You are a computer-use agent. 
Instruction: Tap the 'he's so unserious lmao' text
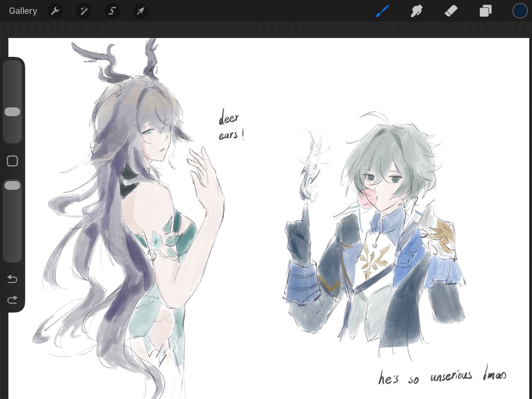tap(442, 376)
